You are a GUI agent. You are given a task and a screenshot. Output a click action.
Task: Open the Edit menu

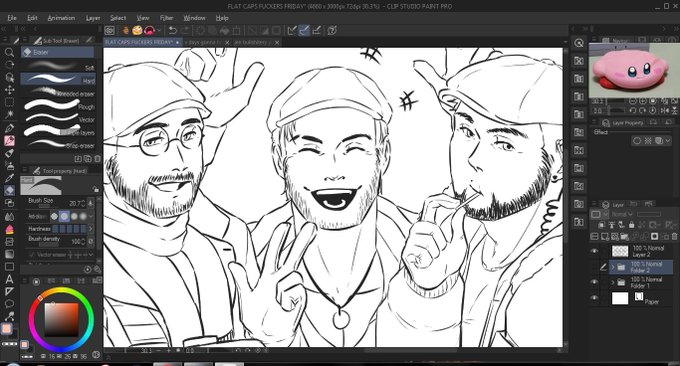point(32,18)
